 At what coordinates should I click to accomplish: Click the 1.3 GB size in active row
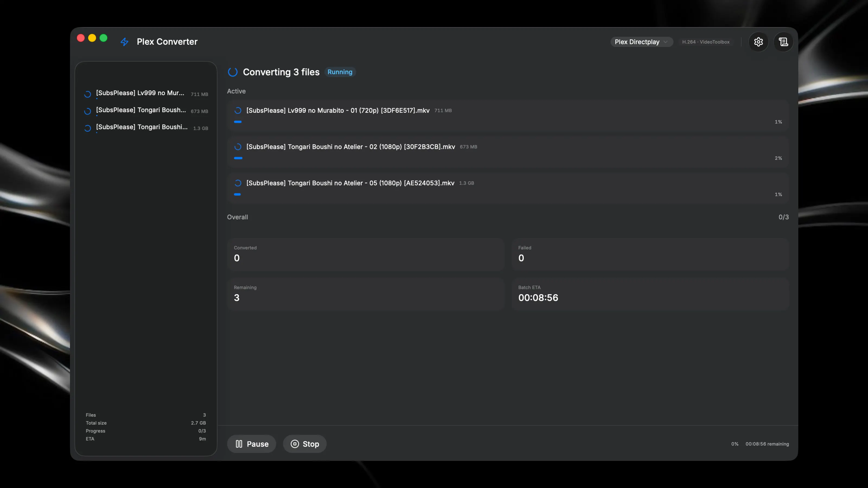coord(466,183)
